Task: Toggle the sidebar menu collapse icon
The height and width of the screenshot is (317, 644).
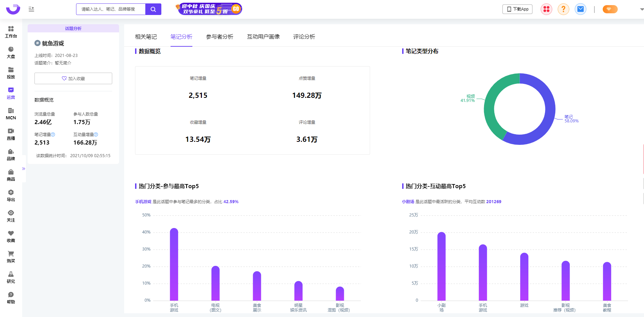Action: pos(31,9)
